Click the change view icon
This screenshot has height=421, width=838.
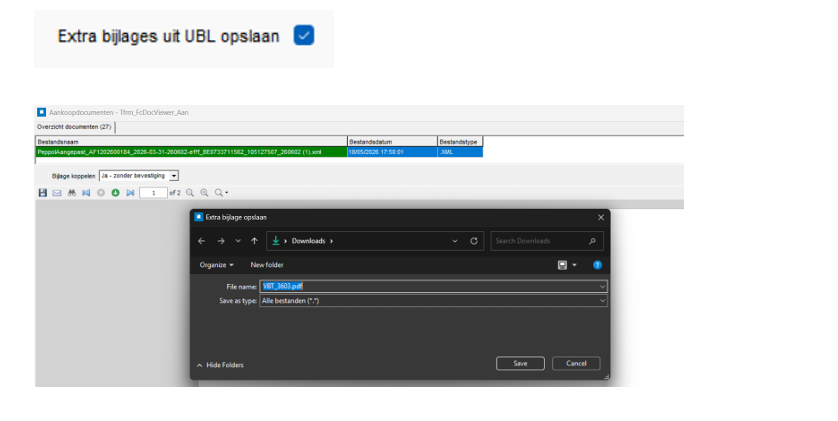point(562,265)
